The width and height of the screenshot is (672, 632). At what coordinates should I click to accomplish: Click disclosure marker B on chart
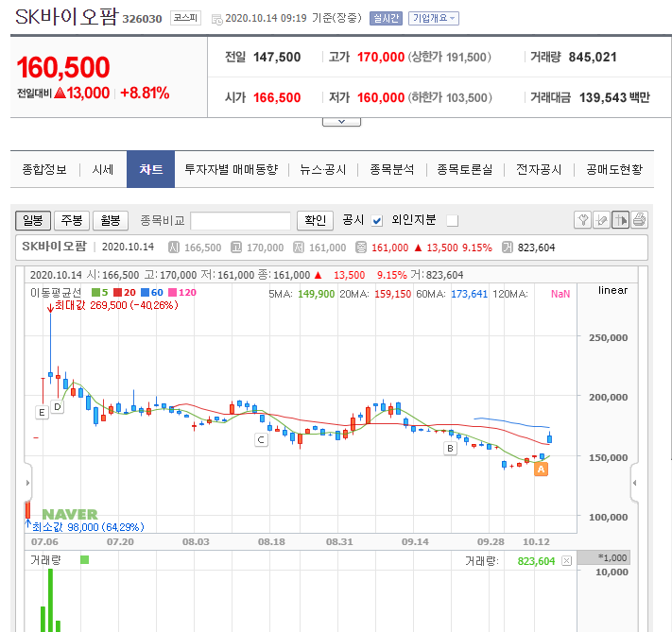[450, 448]
